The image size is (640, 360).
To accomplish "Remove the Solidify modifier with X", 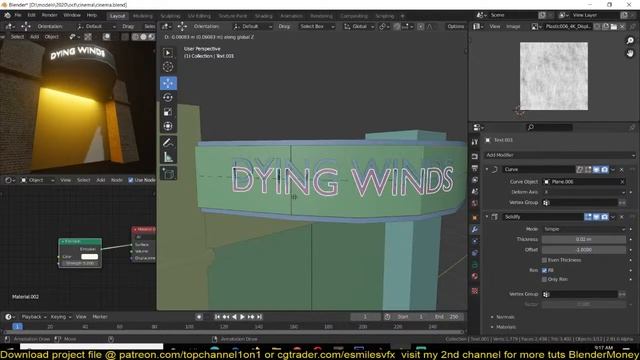I will coord(622,217).
